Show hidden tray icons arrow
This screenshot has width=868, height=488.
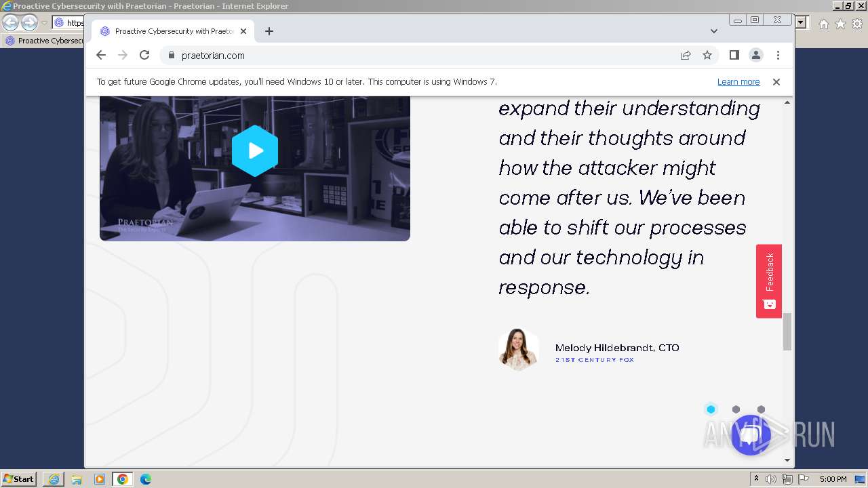(757, 479)
